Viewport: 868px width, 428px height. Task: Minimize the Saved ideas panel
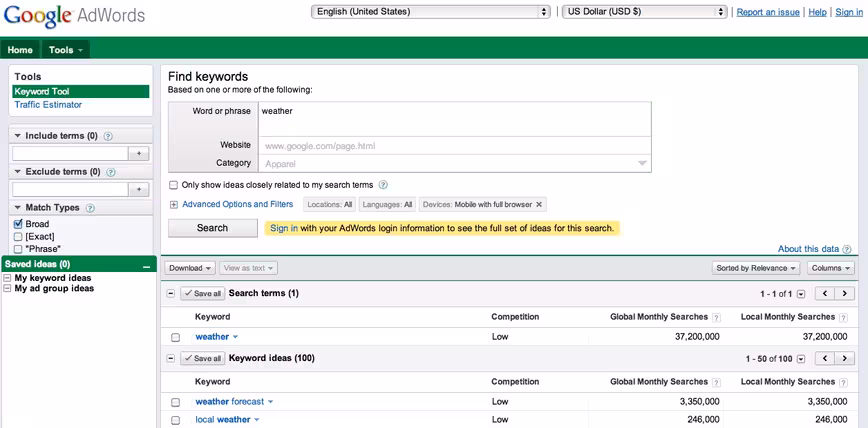(x=146, y=266)
